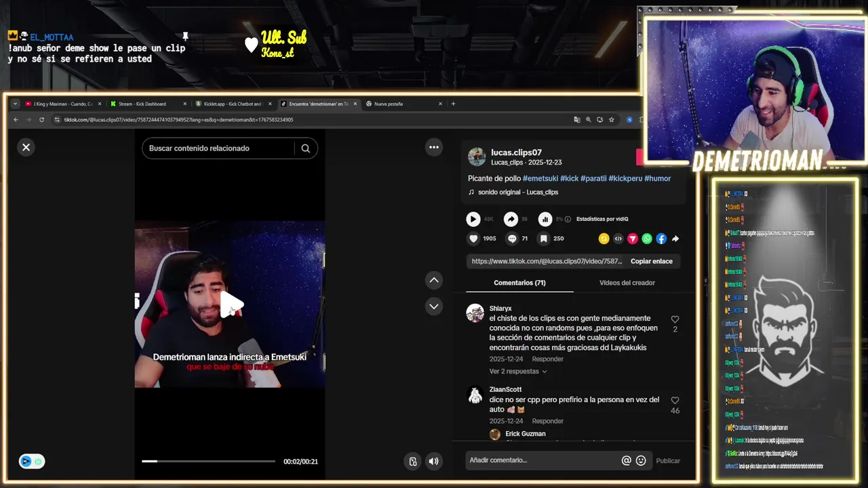This screenshot has width=868, height=488.
Task: Click the browser address bar URL
Action: (179, 119)
